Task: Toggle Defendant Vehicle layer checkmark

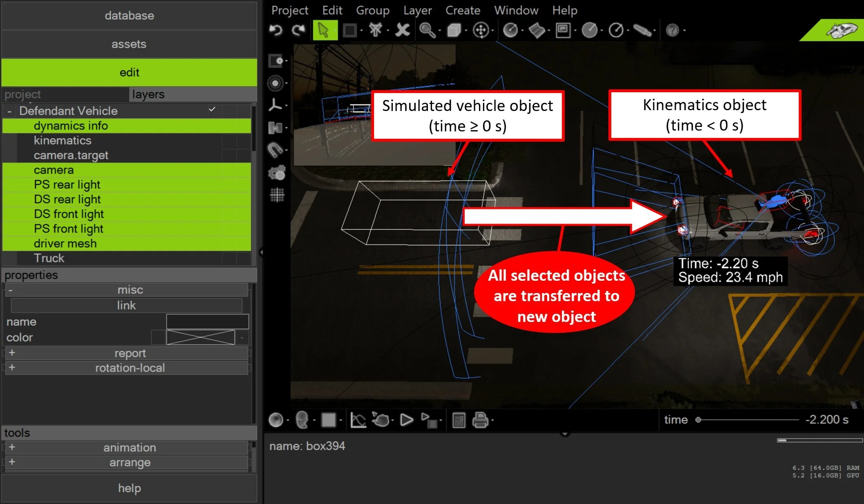Action: click(212, 109)
